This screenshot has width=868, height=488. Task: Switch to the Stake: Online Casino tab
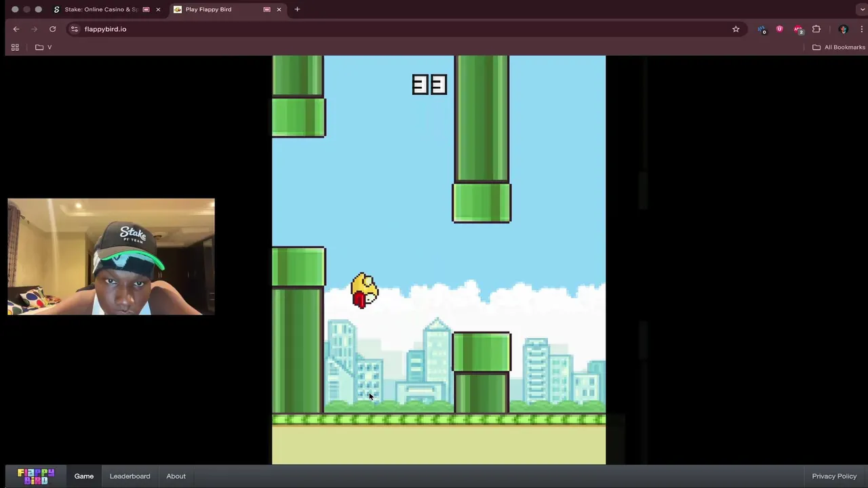(107, 9)
